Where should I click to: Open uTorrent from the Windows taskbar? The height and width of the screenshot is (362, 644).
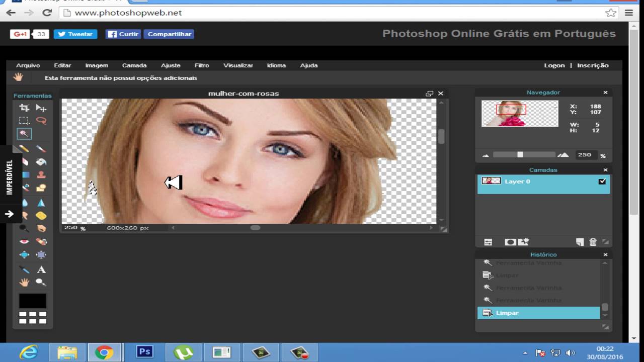click(184, 353)
